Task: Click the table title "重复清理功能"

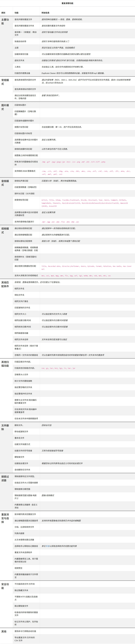Action: point(68,3)
